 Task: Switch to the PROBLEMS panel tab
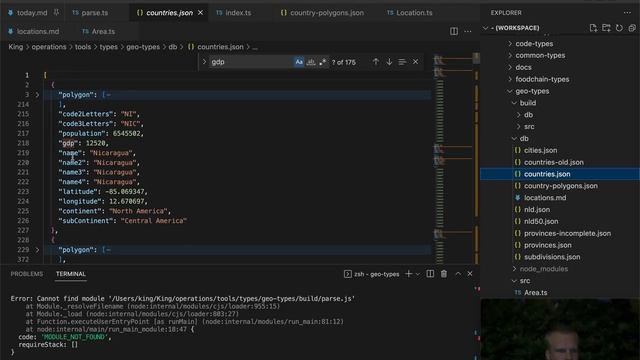[27, 274]
